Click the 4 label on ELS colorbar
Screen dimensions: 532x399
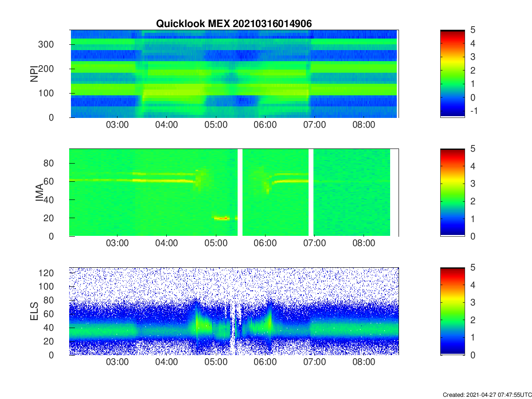[472, 285]
